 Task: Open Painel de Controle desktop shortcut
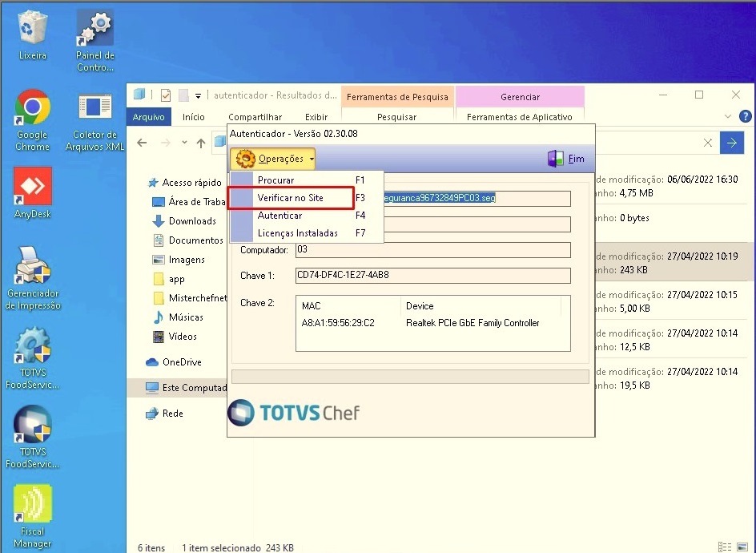click(95, 41)
